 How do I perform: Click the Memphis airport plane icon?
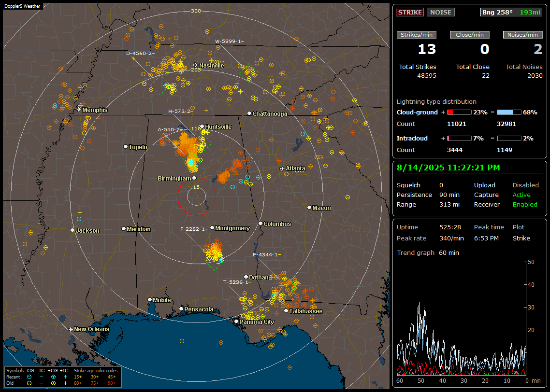79,110
